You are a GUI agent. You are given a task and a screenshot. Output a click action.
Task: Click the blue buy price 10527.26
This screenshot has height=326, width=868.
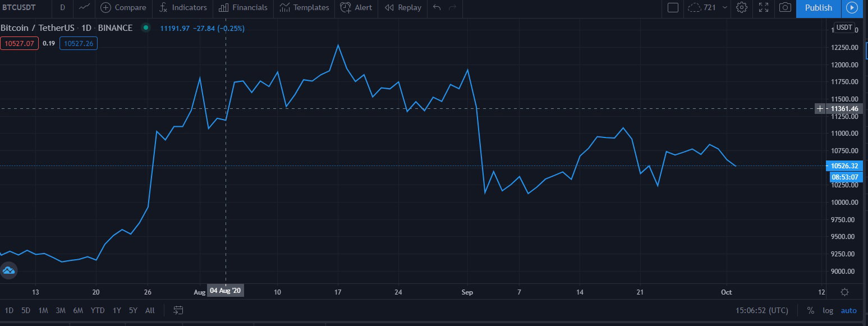[x=79, y=43]
